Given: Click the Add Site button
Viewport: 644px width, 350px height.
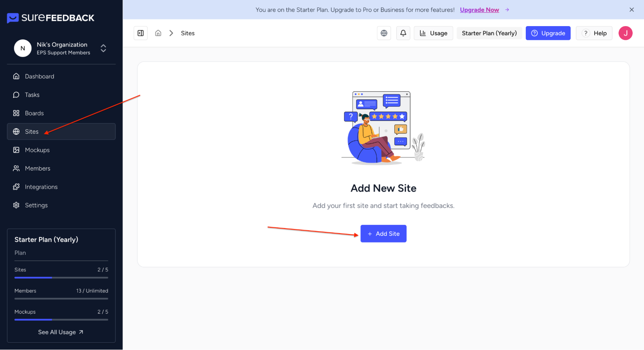Looking at the screenshot, I should click(x=383, y=234).
